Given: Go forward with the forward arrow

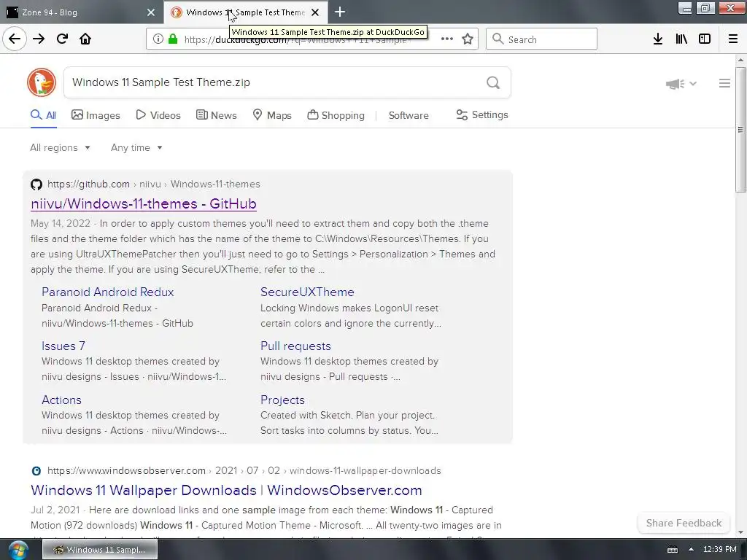Looking at the screenshot, I should pos(39,39).
